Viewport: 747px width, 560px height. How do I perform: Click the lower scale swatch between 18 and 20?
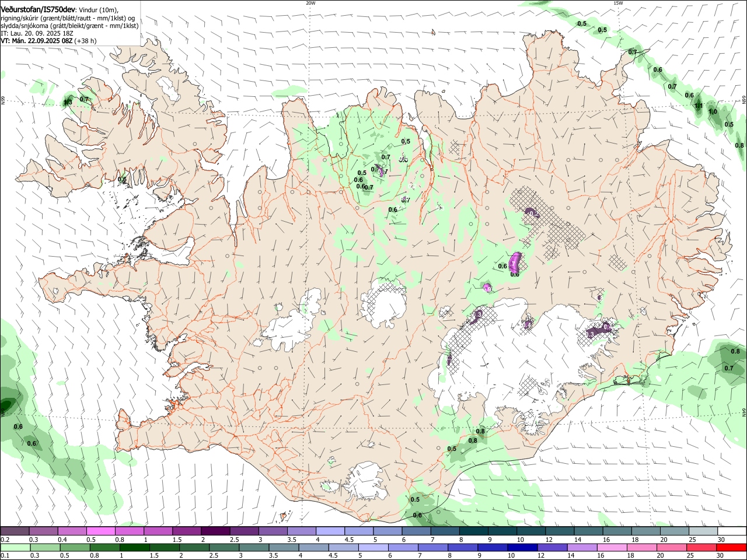[x=642, y=547]
